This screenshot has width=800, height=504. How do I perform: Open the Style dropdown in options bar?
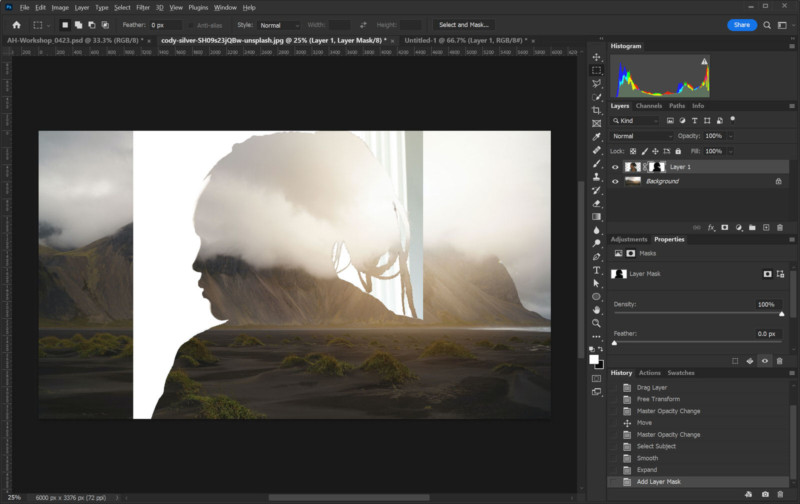pyautogui.click(x=279, y=25)
